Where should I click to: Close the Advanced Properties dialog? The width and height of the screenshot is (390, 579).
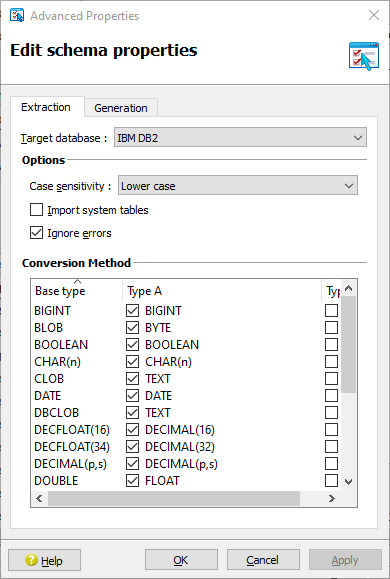tap(374, 16)
